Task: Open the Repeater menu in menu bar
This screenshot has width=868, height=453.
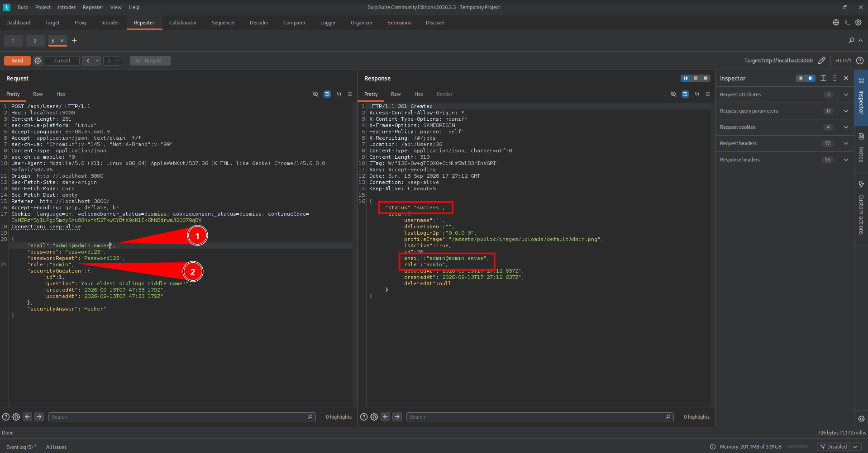Action: [93, 7]
